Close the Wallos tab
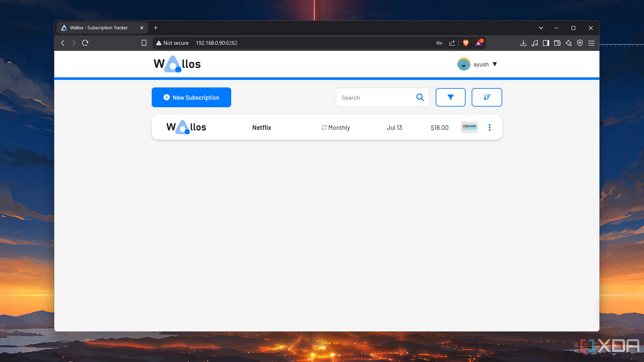 [x=142, y=28]
